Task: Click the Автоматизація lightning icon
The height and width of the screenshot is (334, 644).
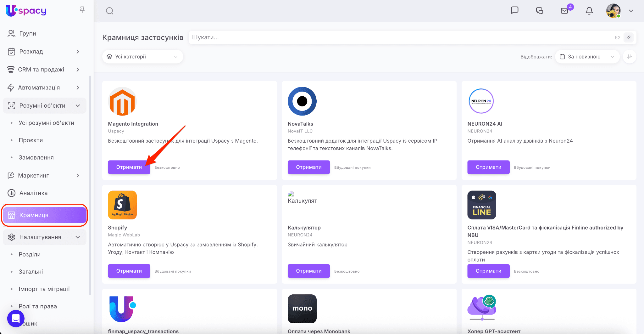Action: 11,88
